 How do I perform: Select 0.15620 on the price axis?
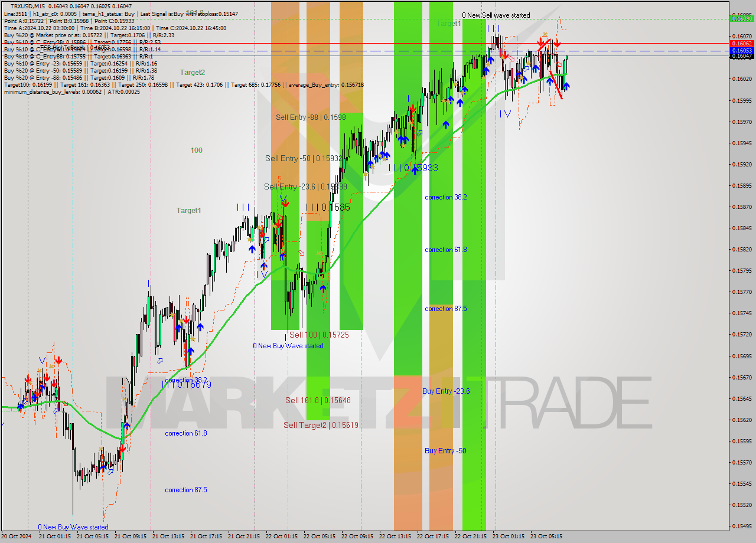click(741, 420)
